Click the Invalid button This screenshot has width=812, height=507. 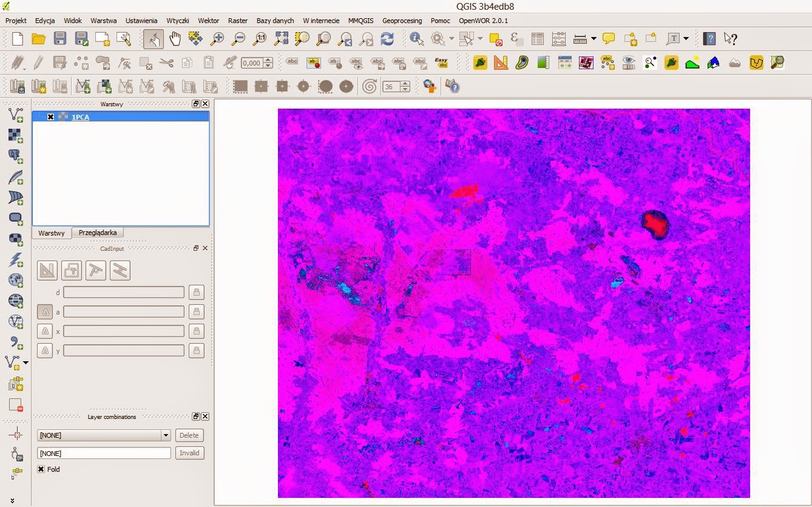(189, 453)
